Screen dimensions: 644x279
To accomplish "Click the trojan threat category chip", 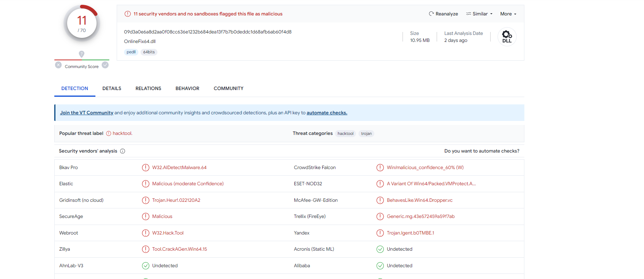I will 366,134.
